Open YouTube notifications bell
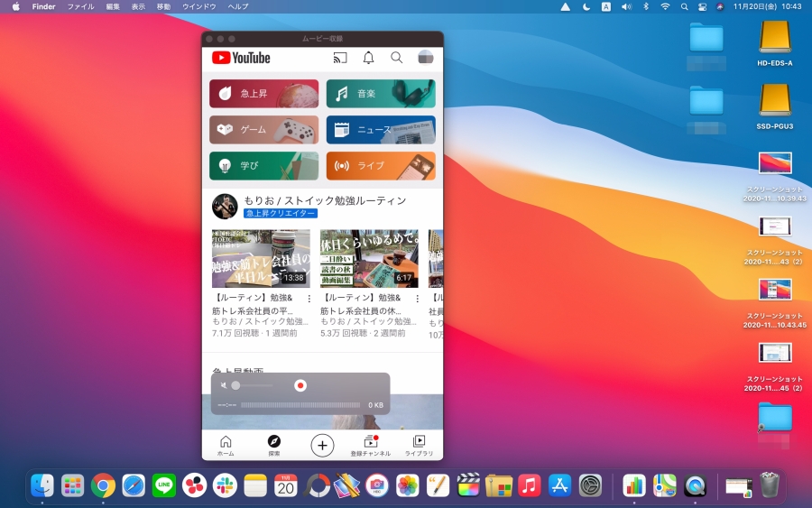The height and width of the screenshot is (508, 812). point(368,58)
